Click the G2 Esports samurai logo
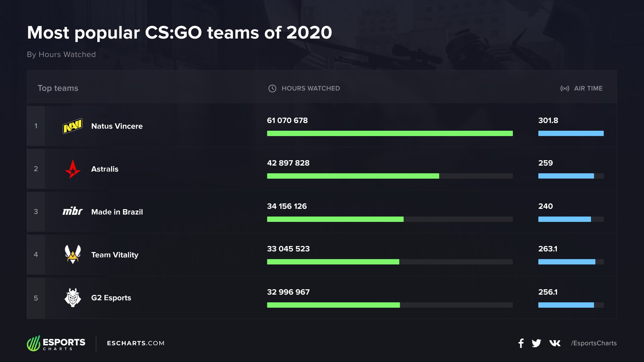This screenshot has width=644, height=362. coord(72,298)
